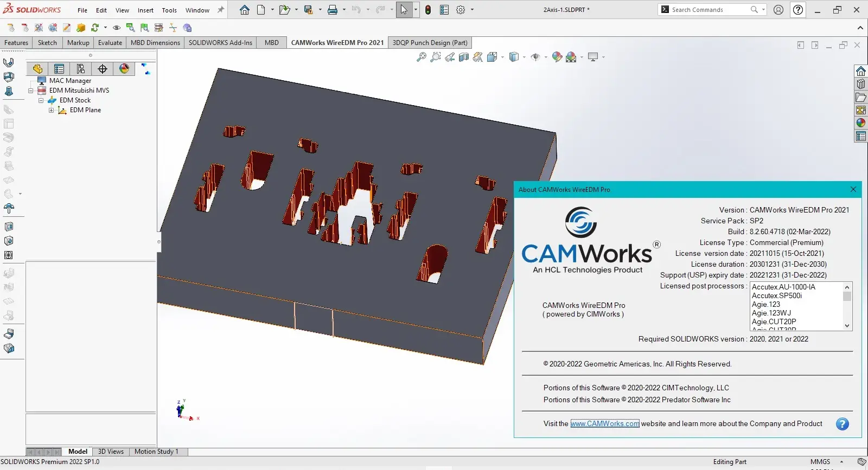This screenshot has width=868, height=470.
Task: Switch to the Features tab
Action: click(x=16, y=43)
